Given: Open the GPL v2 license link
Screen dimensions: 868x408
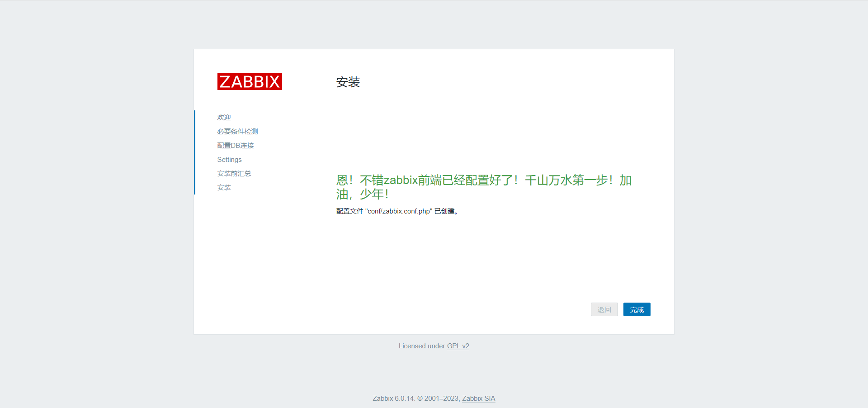Looking at the screenshot, I should [x=458, y=346].
